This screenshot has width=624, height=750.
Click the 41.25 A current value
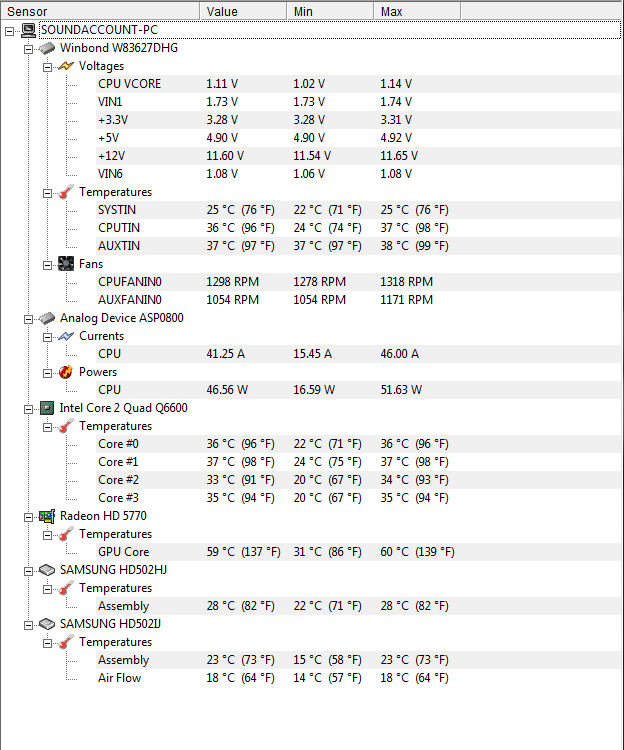pyautogui.click(x=225, y=354)
